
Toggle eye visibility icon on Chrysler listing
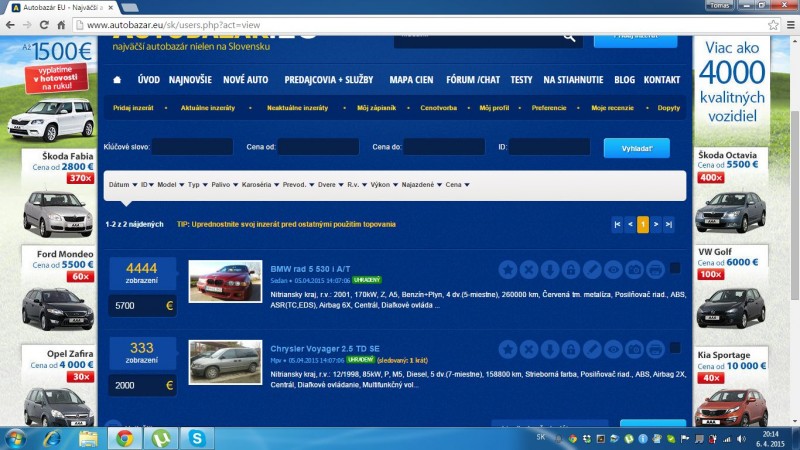613,349
